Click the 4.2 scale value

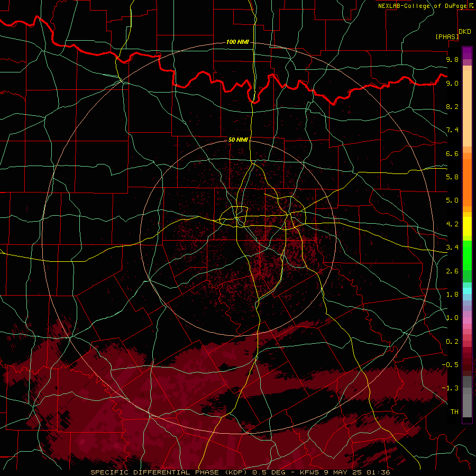[x=452, y=224]
